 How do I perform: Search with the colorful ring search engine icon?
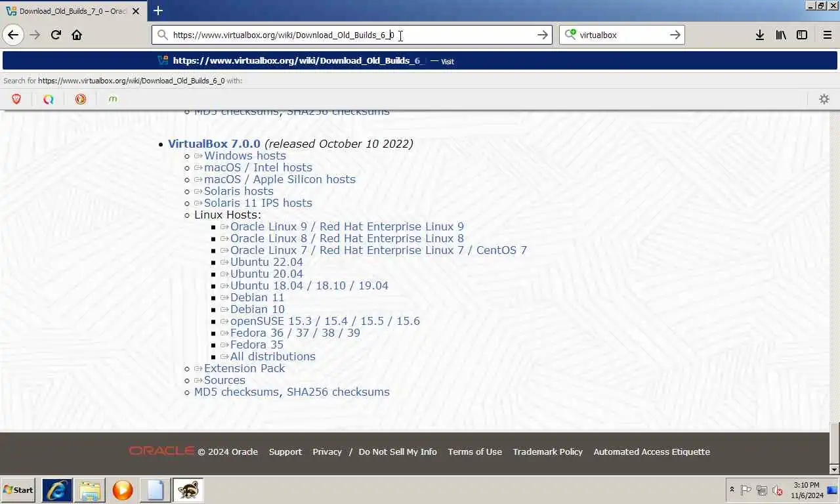(x=49, y=99)
